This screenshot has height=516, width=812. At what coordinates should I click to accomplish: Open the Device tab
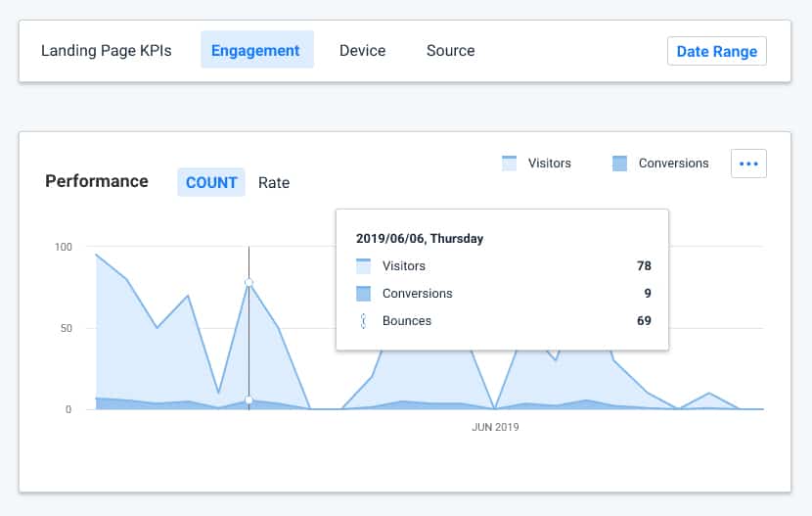point(362,50)
